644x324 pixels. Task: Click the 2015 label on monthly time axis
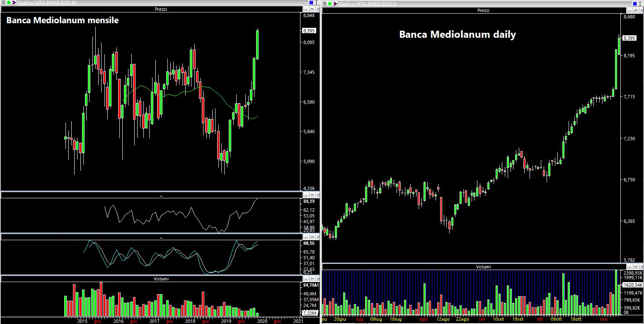tap(82, 321)
